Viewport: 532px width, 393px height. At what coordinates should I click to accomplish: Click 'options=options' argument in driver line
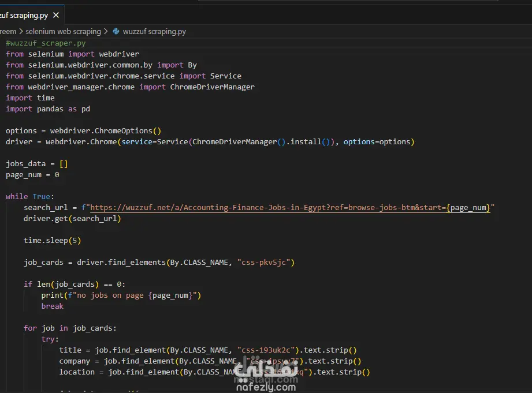click(x=377, y=142)
